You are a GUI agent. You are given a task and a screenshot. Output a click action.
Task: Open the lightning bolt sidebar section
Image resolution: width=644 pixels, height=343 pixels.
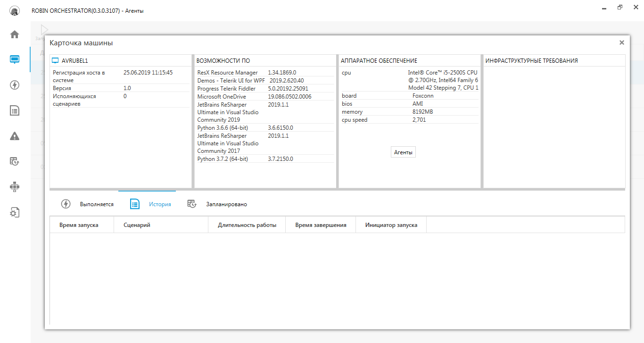click(x=15, y=85)
